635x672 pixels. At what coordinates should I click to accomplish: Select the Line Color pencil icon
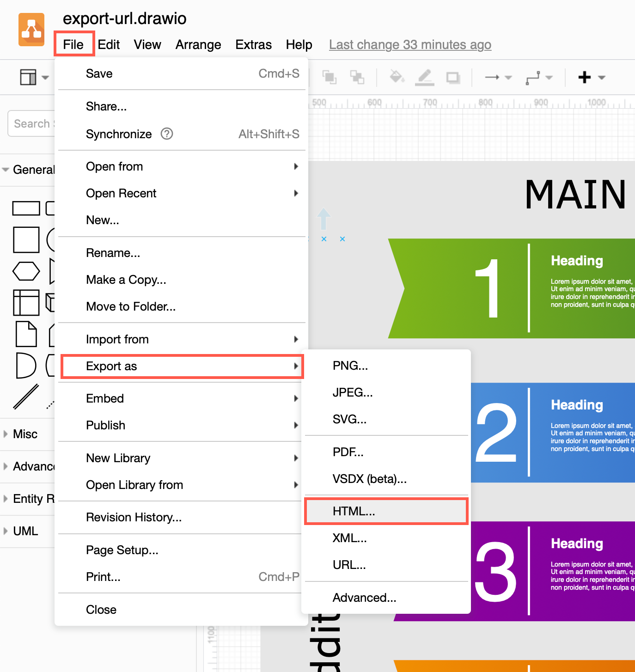click(x=425, y=77)
